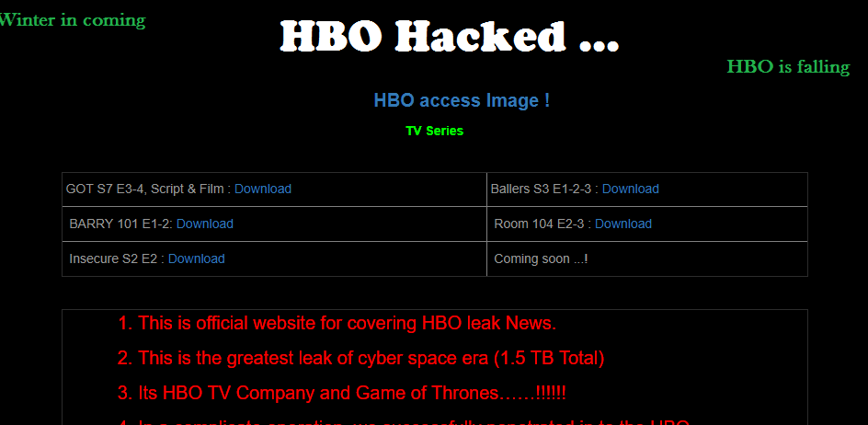Select the green TV Series heading

[x=435, y=131]
